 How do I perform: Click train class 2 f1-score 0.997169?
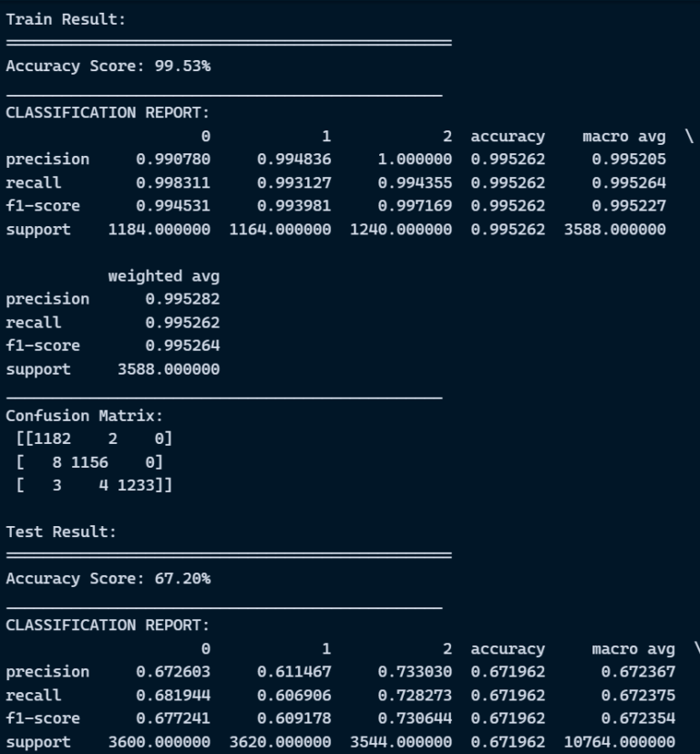[x=415, y=206]
